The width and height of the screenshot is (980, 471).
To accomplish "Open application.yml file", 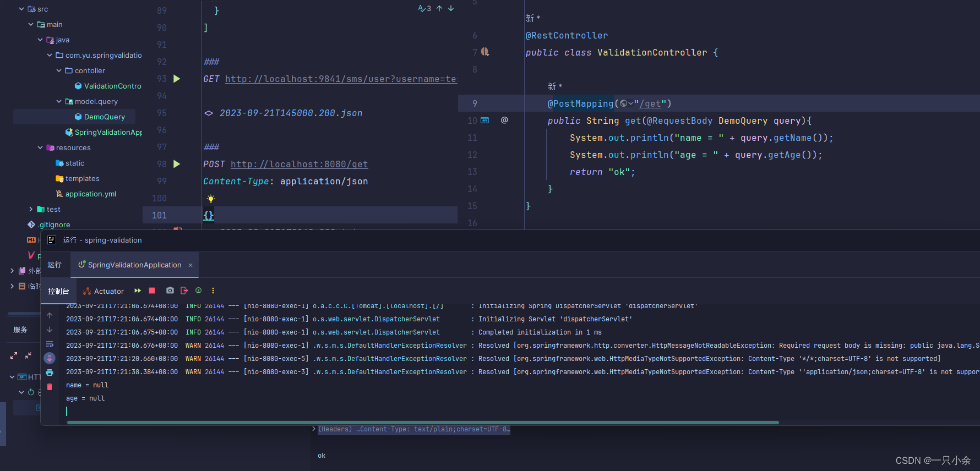I will (x=86, y=194).
